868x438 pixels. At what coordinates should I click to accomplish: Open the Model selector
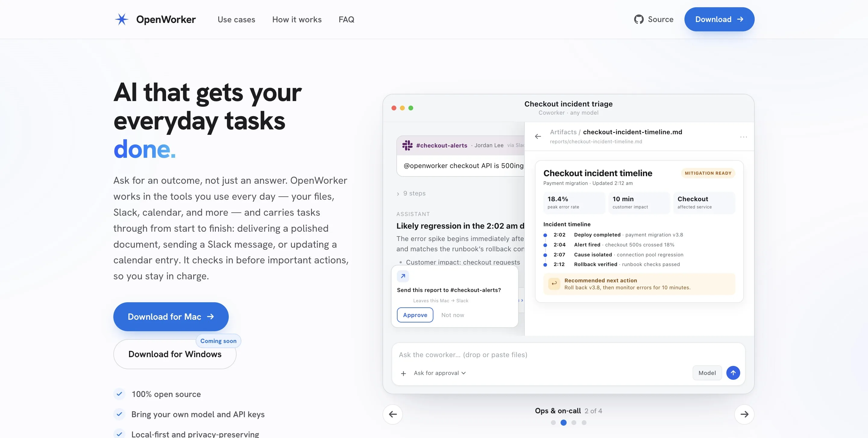pyautogui.click(x=707, y=373)
